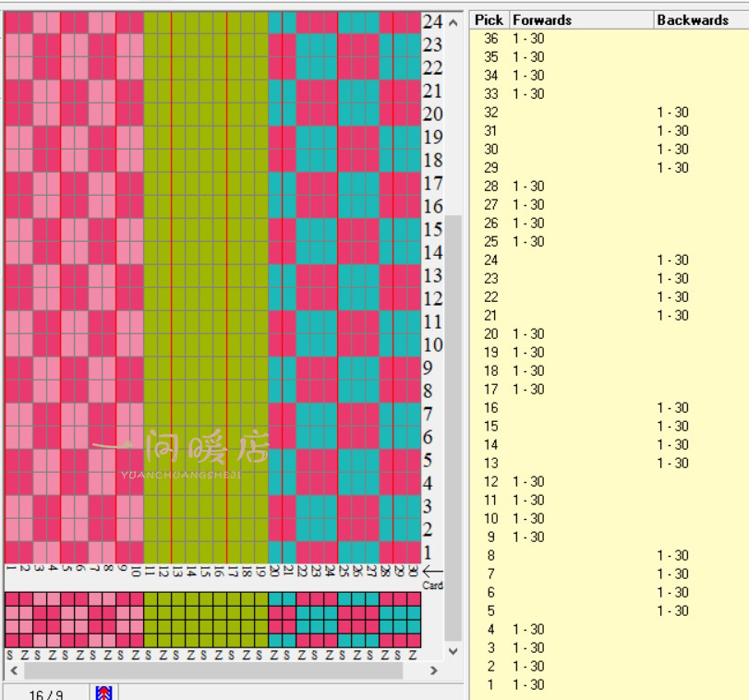The width and height of the screenshot is (749, 700).
Task: Click pattern row number 24 label
Action: click(433, 22)
